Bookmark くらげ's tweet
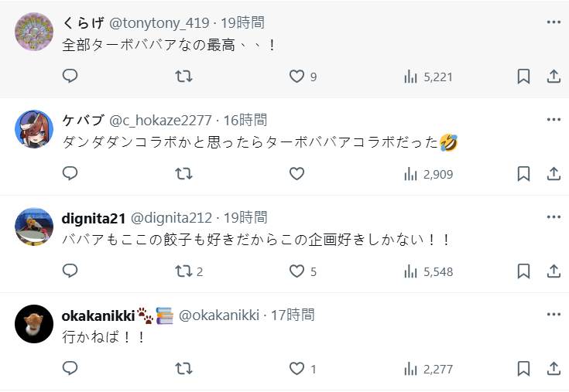569x392 pixels. (x=523, y=77)
